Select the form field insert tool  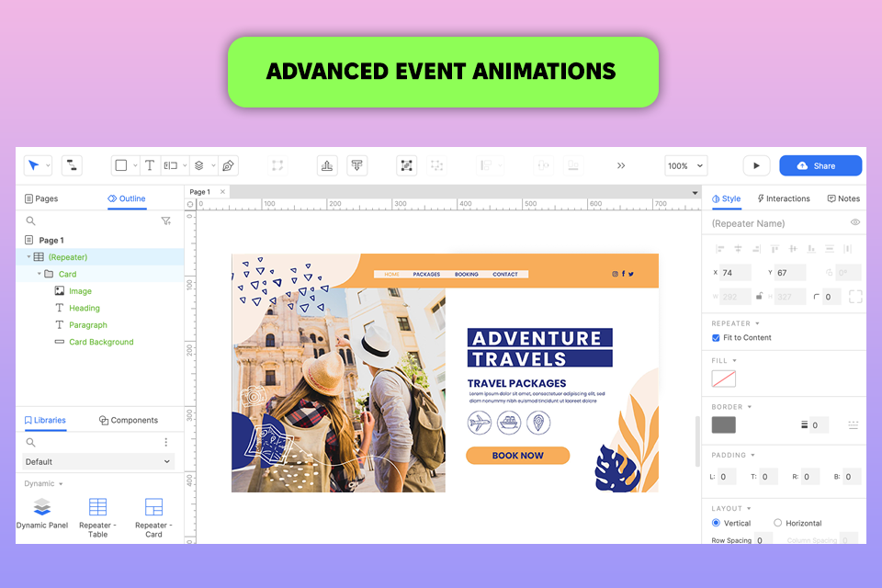[171, 165]
